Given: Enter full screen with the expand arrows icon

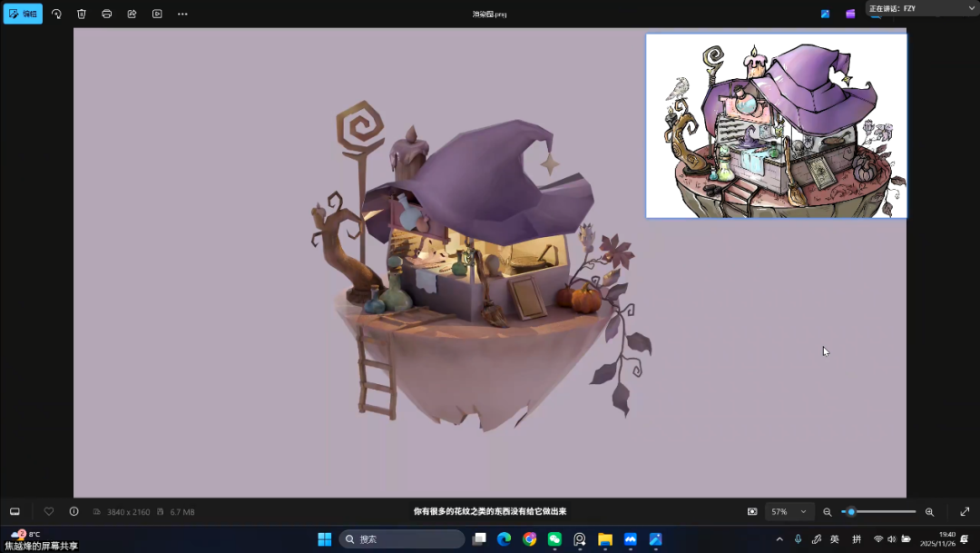Looking at the screenshot, I should tap(965, 512).
